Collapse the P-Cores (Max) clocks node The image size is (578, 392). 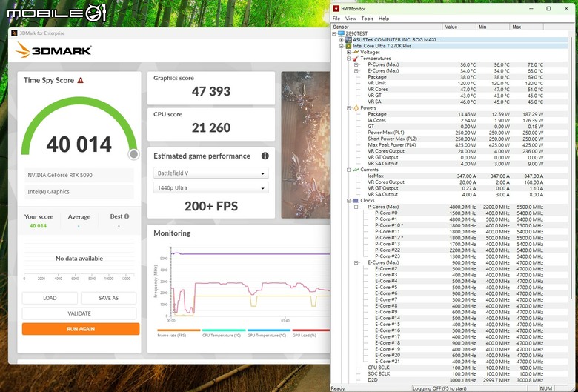click(x=356, y=207)
